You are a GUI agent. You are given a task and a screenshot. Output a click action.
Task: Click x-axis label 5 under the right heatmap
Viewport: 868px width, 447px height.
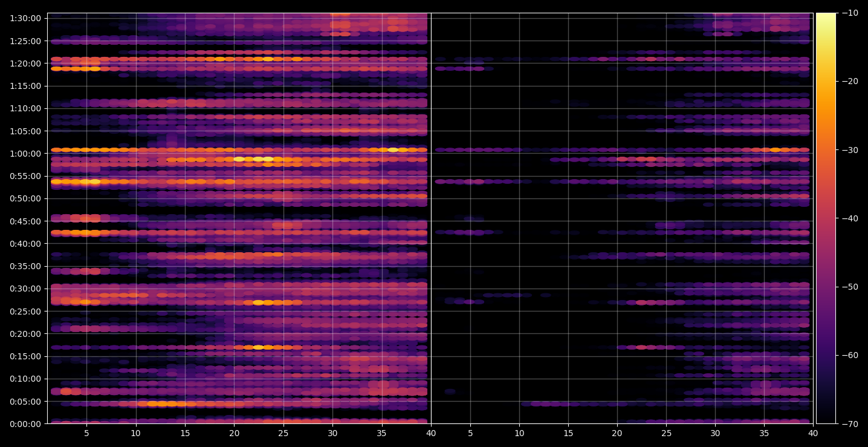[x=470, y=434]
